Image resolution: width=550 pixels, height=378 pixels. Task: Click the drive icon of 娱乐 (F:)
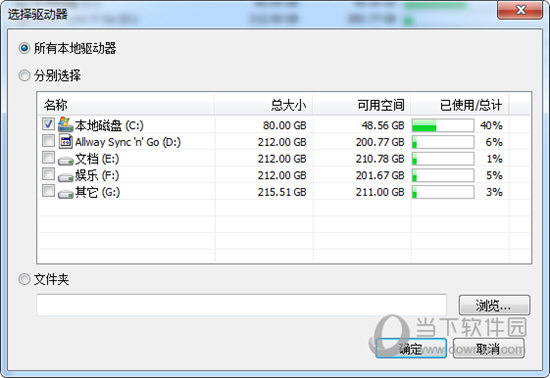point(66,177)
